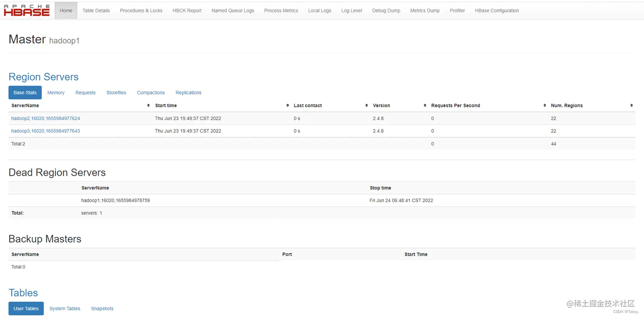644x317 pixels.
Task: Sort by ServerName column arrows
Action: tap(148, 106)
